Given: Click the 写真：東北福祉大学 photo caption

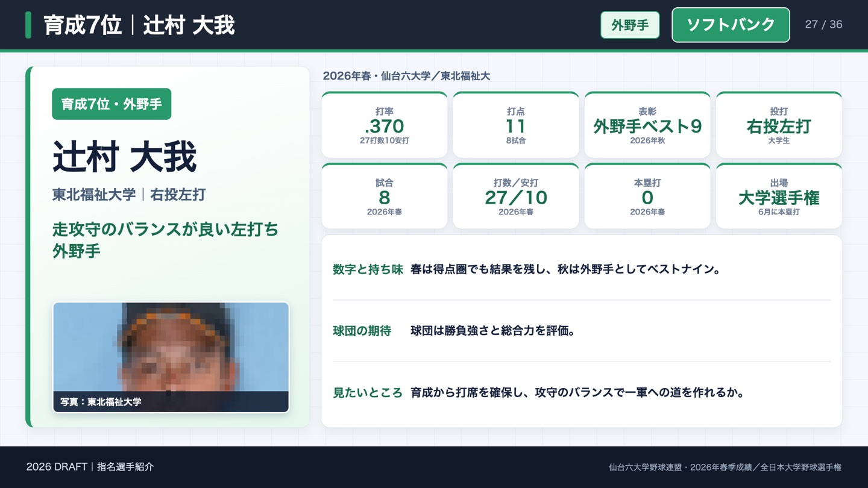Looking at the screenshot, I should pos(101,401).
